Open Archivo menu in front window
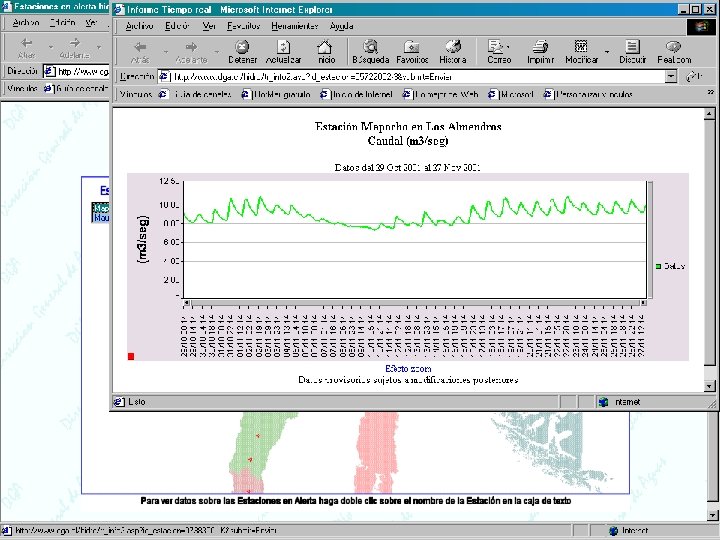Viewport: 720px width, 540px height. pos(139,26)
